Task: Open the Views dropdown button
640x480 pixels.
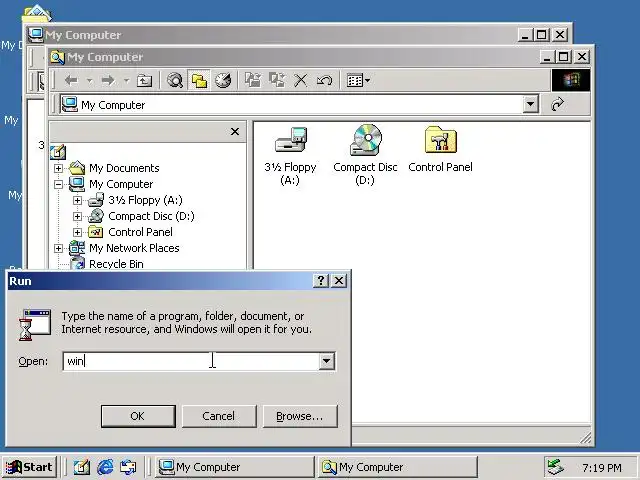Action: click(358, 80)
